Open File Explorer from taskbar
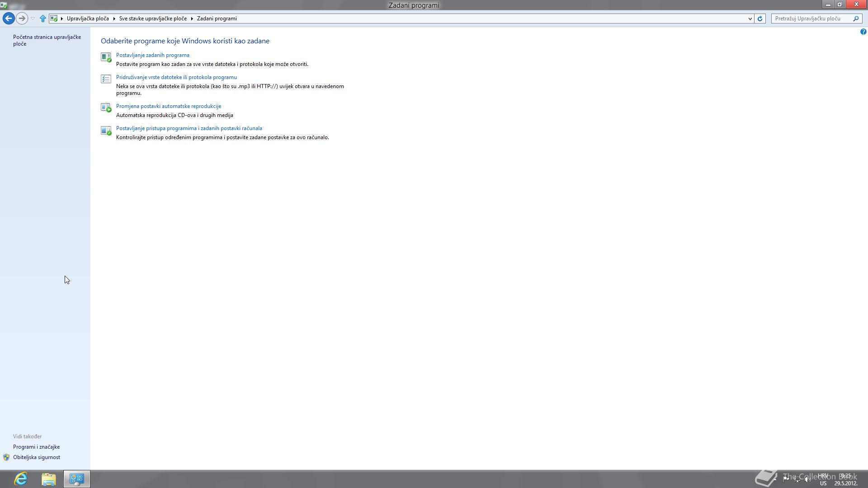The height and width of the screenshot is (488, 868). 48,479
